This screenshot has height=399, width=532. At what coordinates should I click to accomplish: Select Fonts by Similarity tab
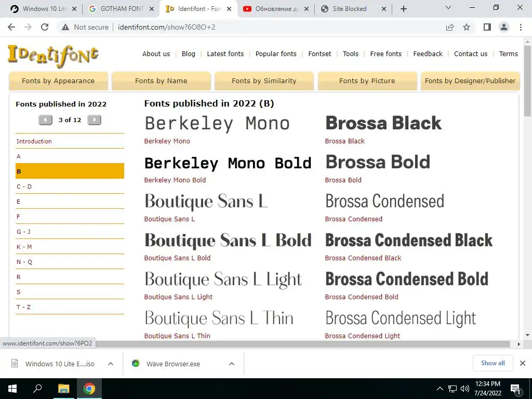point(264,81)
